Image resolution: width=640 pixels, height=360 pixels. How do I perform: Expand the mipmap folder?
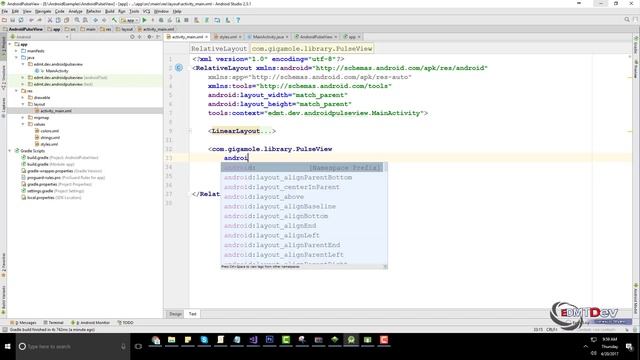[x=23, y=118]
